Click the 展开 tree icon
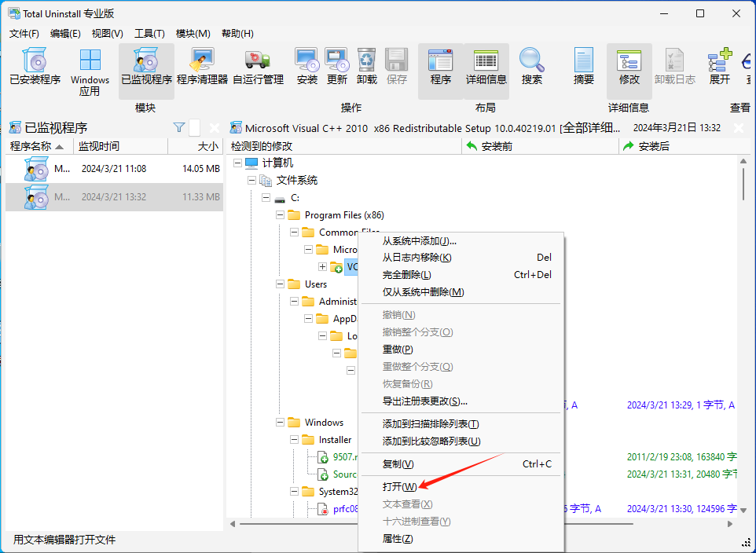Screen dimensions: 756x553 [720, 67]
